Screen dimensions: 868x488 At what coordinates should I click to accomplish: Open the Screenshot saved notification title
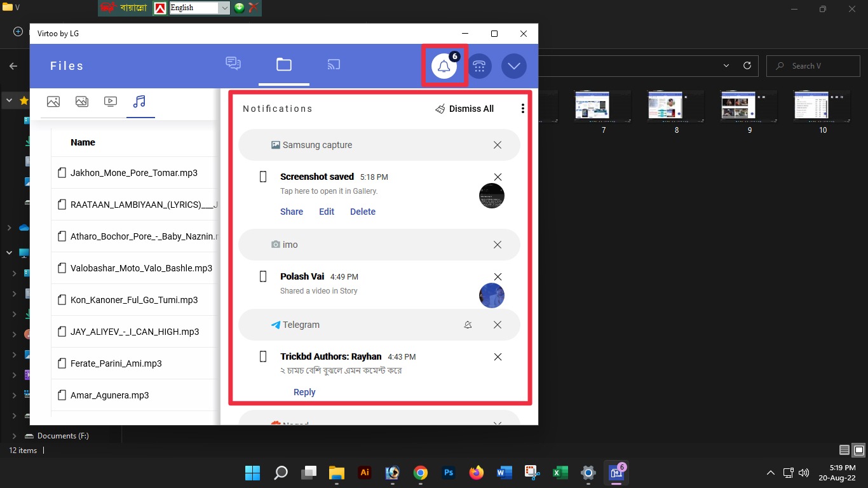point(317,177)
